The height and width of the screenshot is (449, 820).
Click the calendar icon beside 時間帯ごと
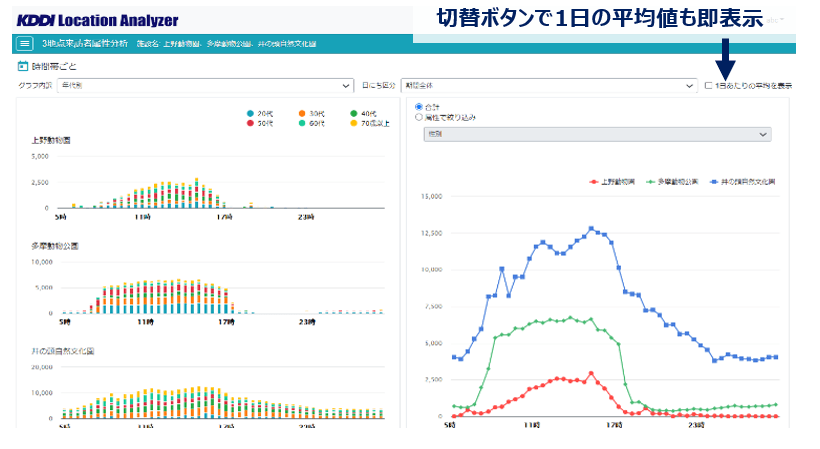coord(23,66)
